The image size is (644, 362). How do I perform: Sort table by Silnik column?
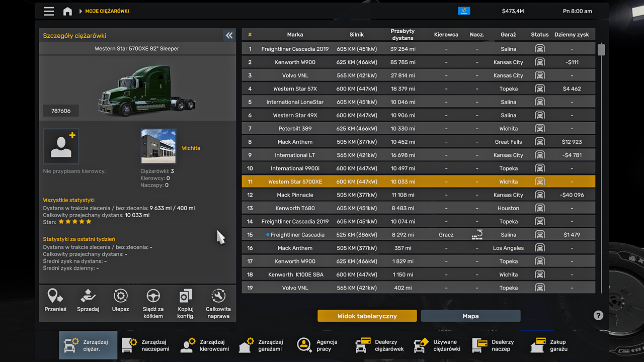pos(357,35)
